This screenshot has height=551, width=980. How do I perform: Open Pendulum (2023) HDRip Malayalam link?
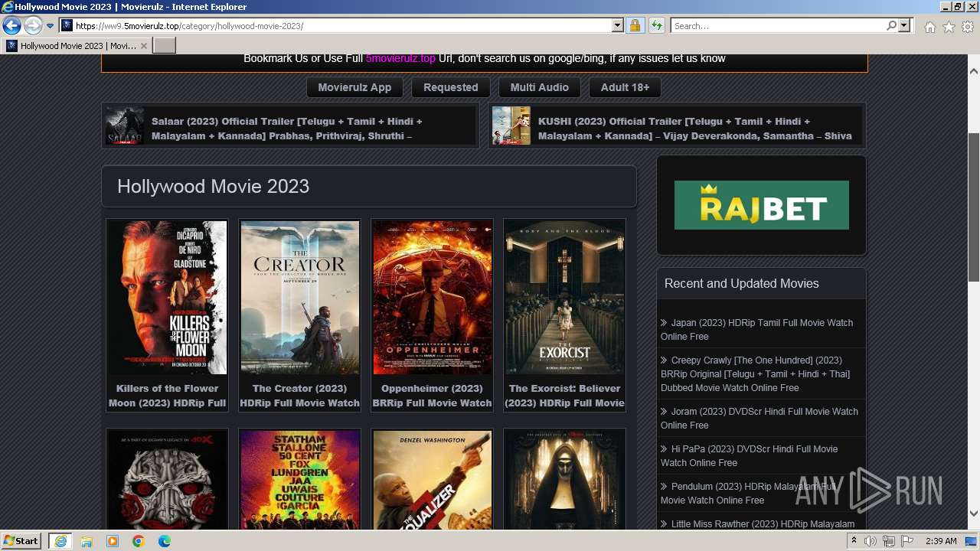click(749, 494)
